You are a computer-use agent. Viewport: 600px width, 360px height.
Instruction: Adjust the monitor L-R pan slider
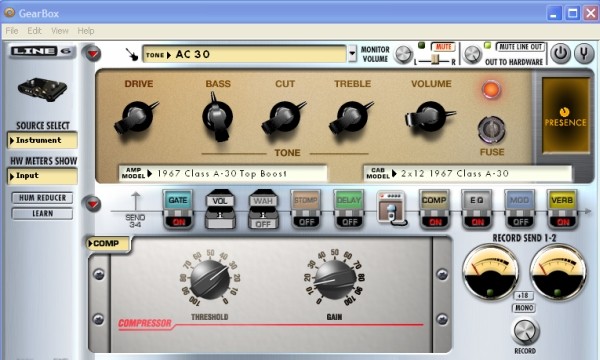click(435, 60)
